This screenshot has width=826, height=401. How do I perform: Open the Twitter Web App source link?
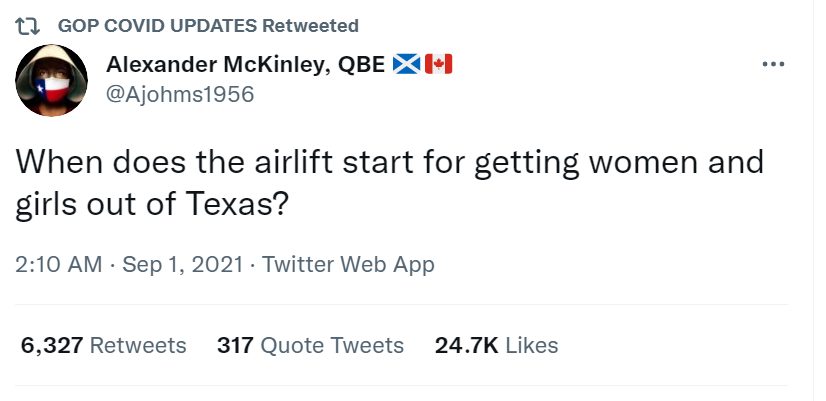(348, 265)
